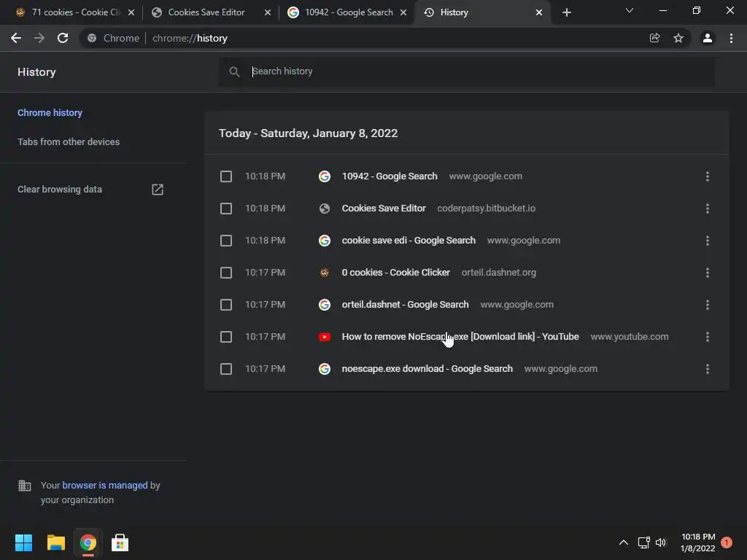Open Clear browsing data
Screen dimensions: 747x560
click(60, 190)
